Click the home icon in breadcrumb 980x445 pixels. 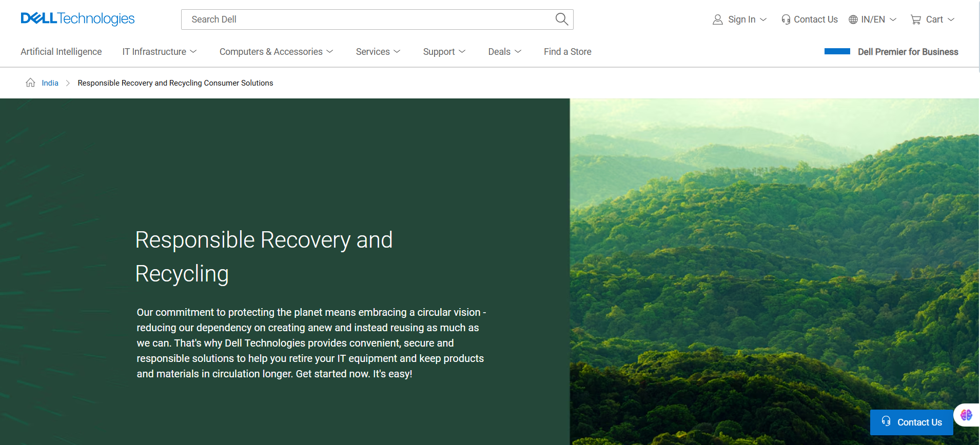[x=31, y=83]
